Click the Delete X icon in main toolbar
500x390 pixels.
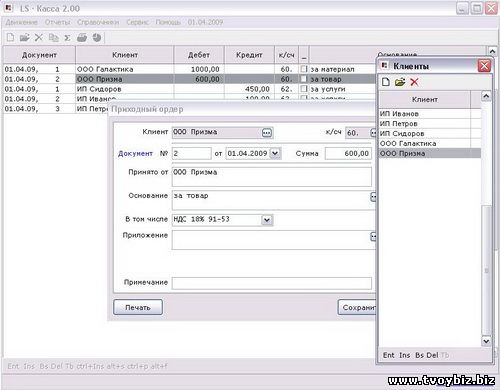click(39, 37)
